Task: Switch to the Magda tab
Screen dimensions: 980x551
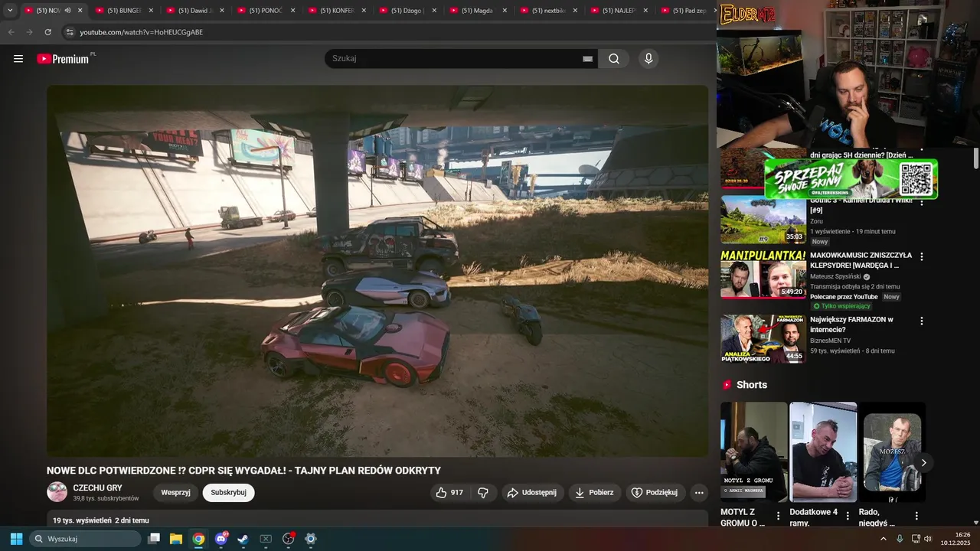Action: point(477,11)
